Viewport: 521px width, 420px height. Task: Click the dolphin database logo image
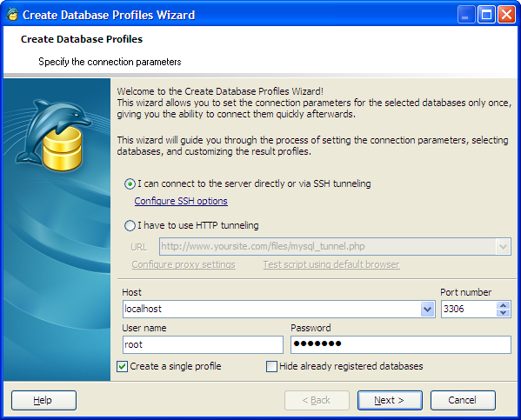click(53, 135)
